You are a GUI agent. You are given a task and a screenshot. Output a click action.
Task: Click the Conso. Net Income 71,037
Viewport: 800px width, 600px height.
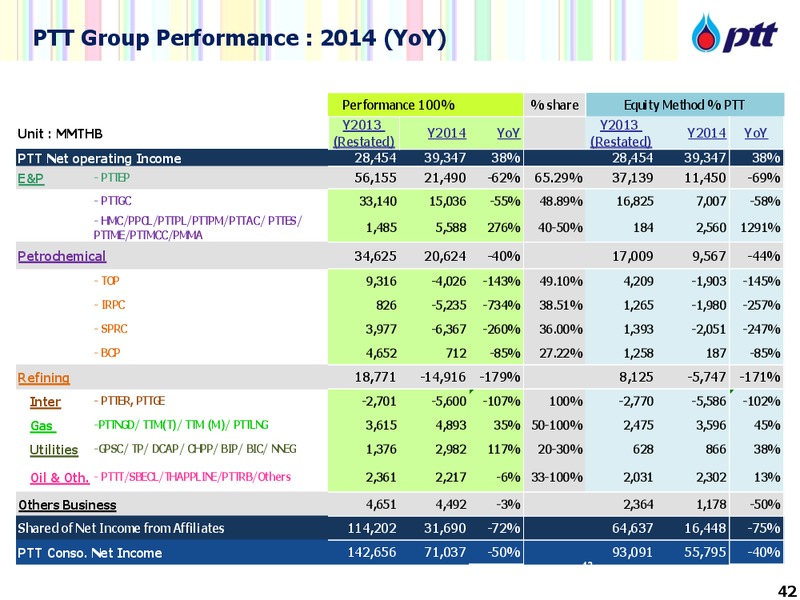445,553
